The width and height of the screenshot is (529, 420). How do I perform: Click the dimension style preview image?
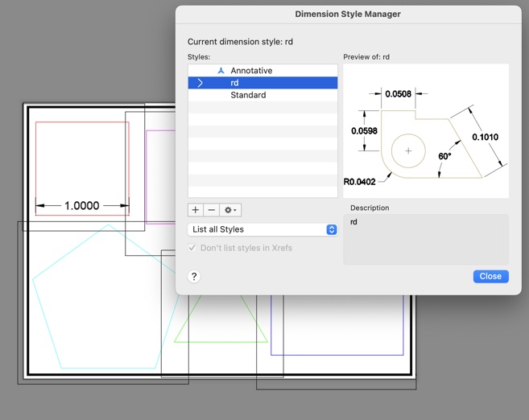pos(426,131)
